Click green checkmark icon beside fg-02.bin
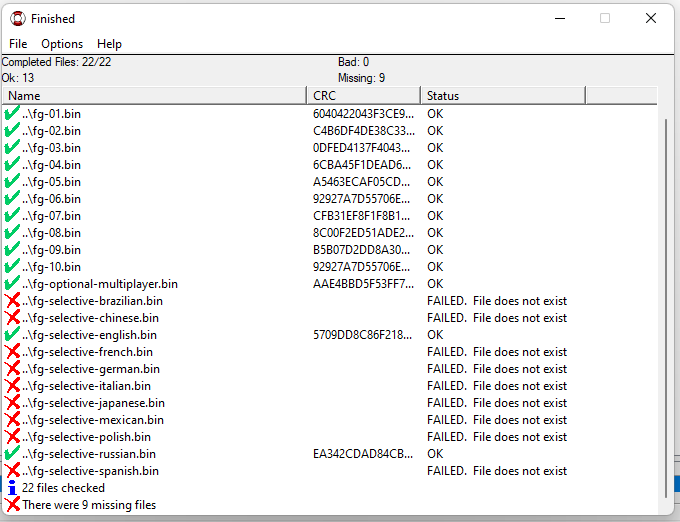 tap(12, 130)
